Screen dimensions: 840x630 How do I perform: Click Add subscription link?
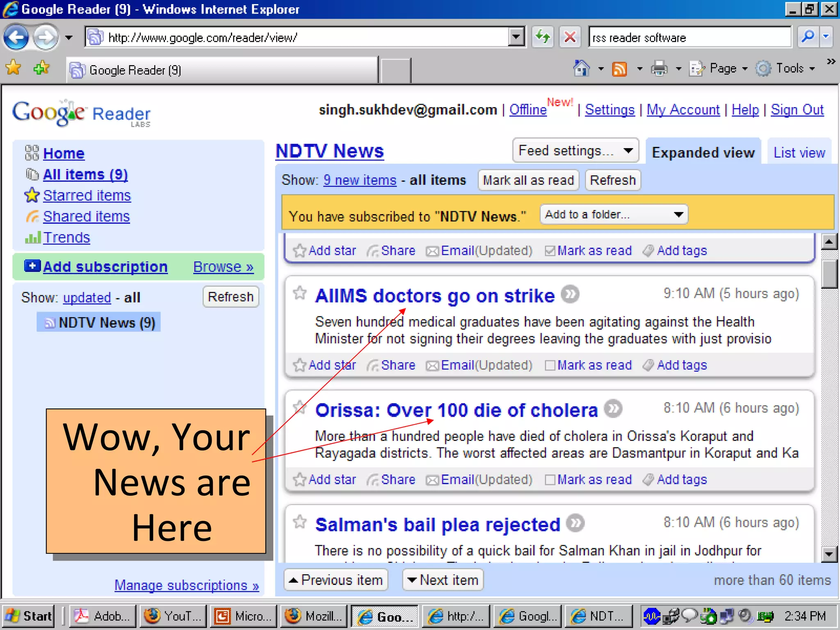point(105,267)
